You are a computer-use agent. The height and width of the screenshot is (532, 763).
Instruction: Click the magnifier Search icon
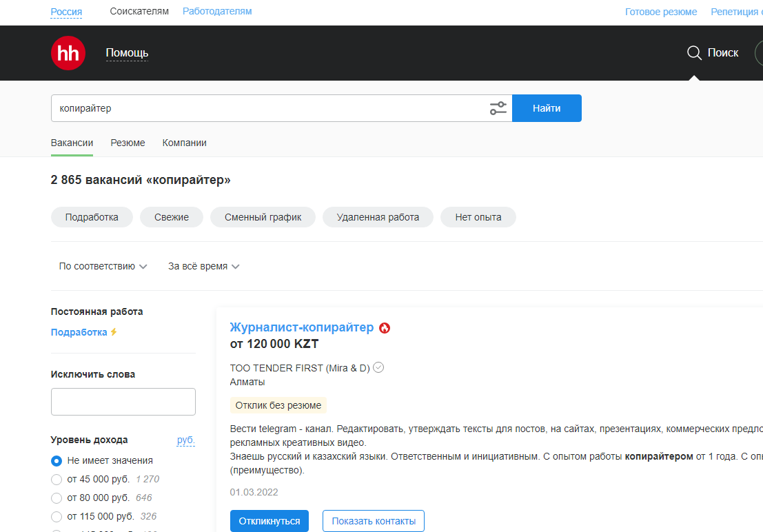tap(694, 53)
